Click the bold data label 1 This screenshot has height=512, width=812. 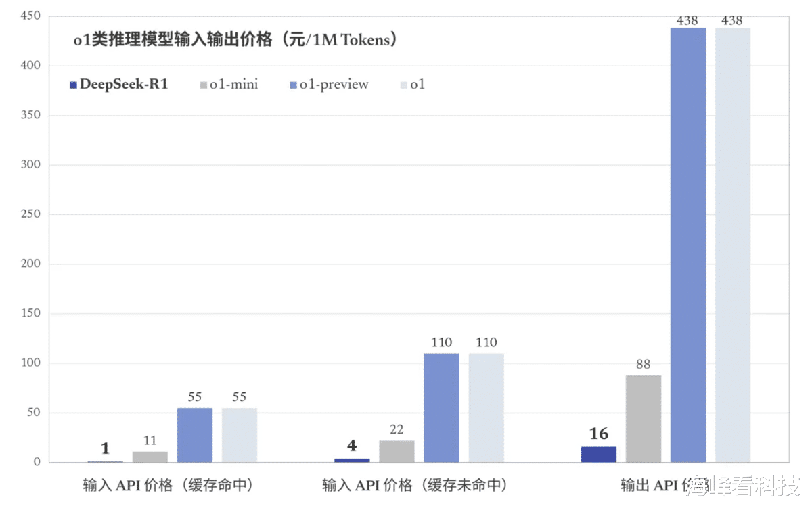point(105,448)
